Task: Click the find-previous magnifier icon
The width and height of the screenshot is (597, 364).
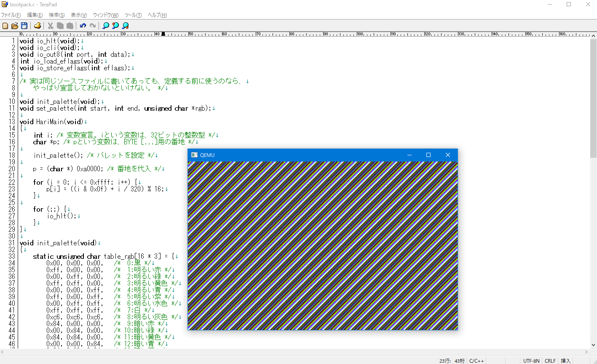Action: 115,26
